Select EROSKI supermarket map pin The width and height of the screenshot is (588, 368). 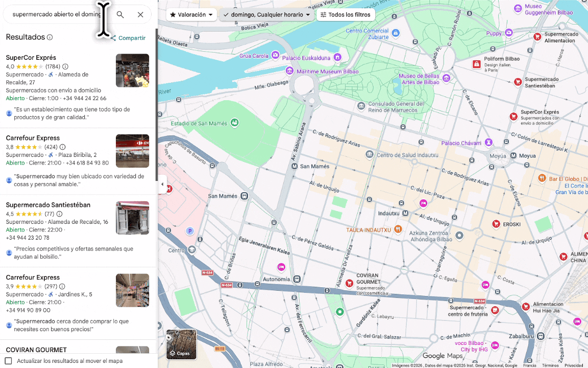click(x=496, y=224)
